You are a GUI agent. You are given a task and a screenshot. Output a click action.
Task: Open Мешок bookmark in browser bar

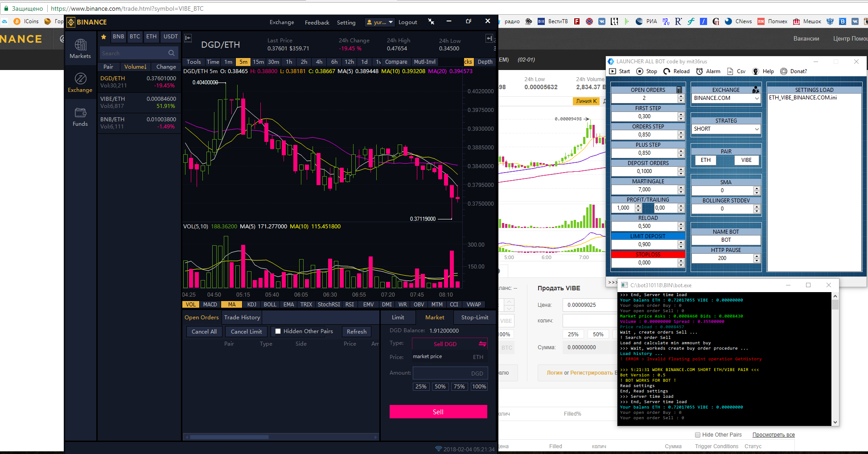pos(807,21)
